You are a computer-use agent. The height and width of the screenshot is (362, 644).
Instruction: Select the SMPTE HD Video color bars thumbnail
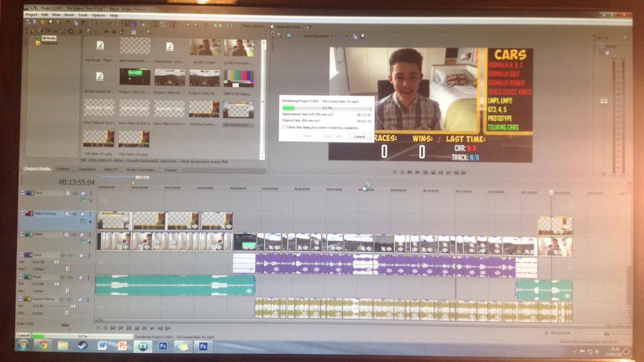point(238,79)
